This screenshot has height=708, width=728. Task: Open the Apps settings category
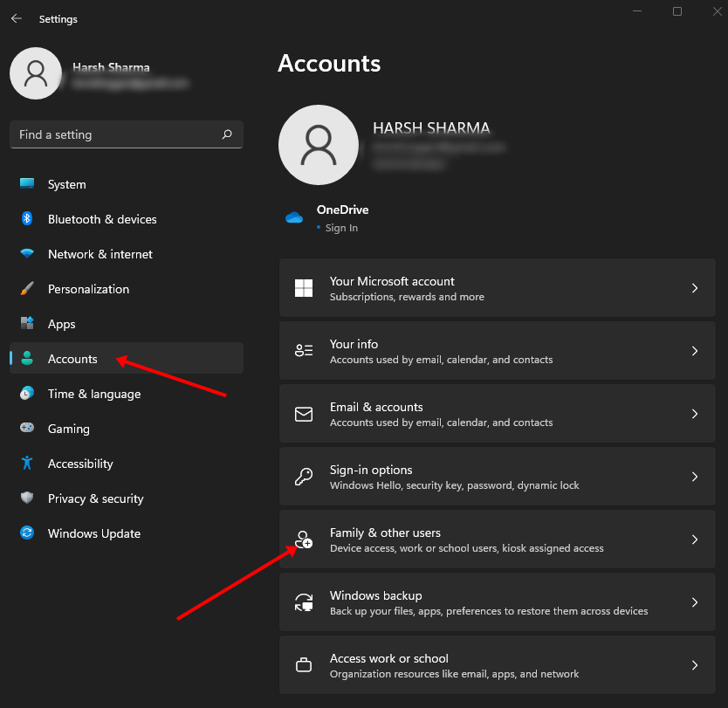(62, 324)
